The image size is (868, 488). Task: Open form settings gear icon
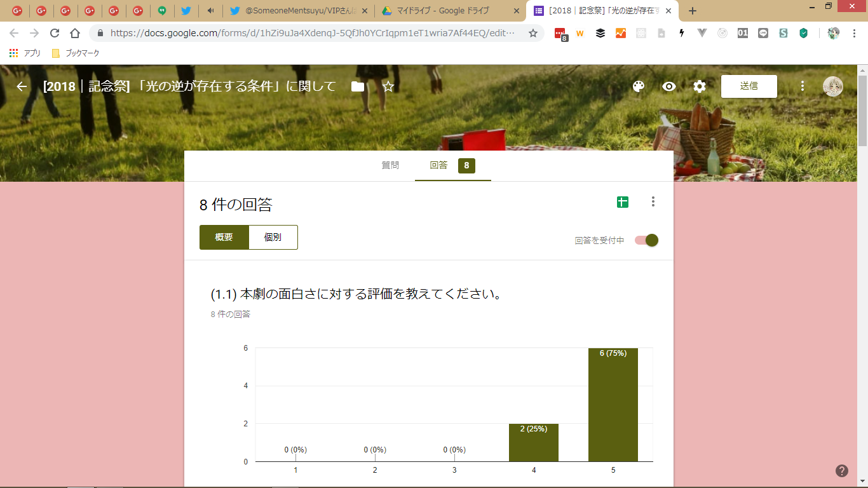699,86
